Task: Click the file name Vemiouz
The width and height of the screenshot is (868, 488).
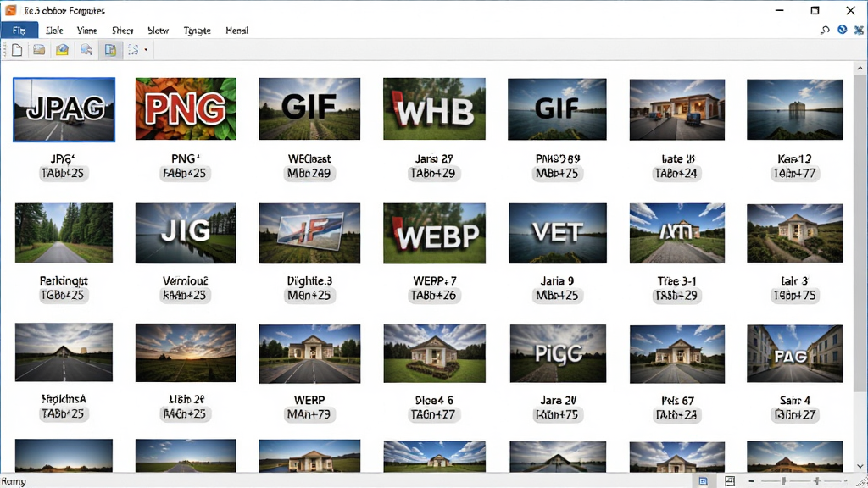Action: 186,281
